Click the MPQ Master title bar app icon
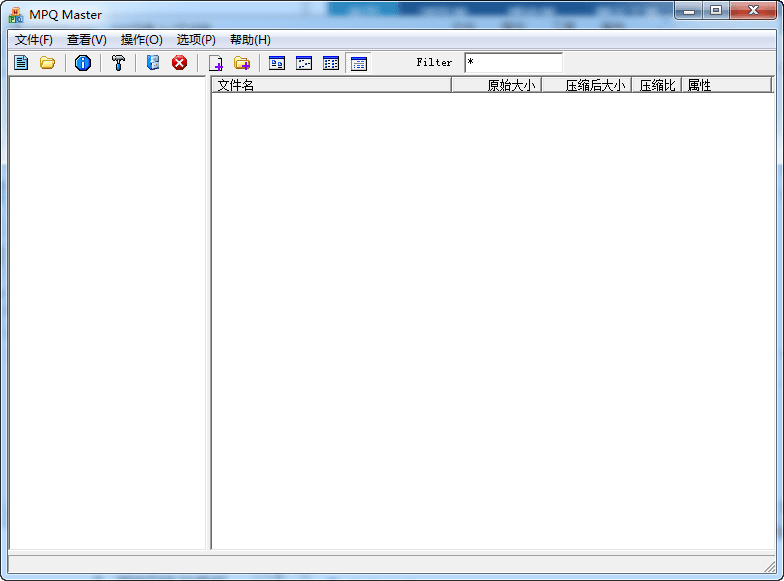 (x=16, y=15)
